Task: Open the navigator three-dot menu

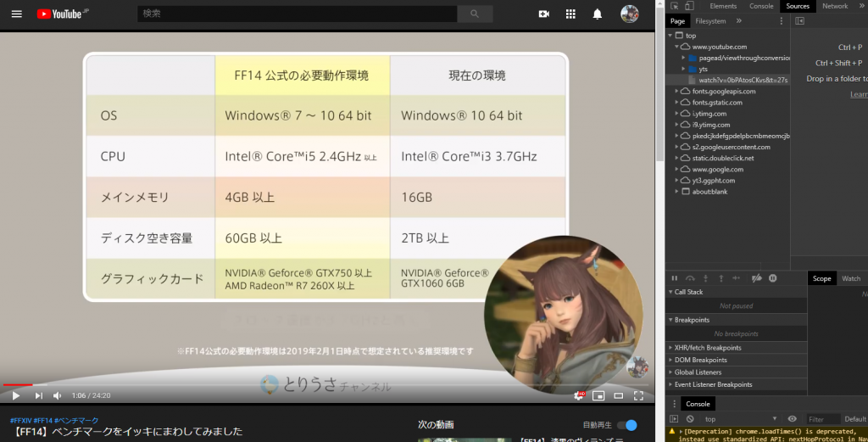Action: coord(781,21)
